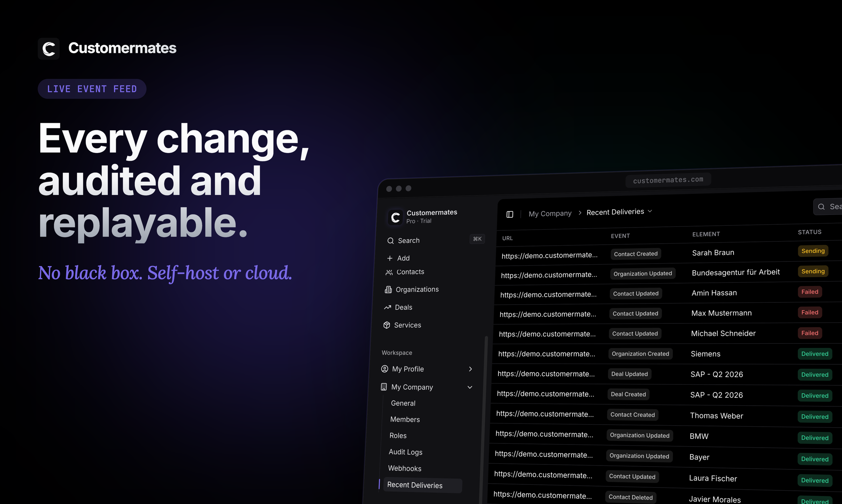Screen dimensions: 842x504
Task: Click Pro · Trial plan label
Action: [419, 221]
